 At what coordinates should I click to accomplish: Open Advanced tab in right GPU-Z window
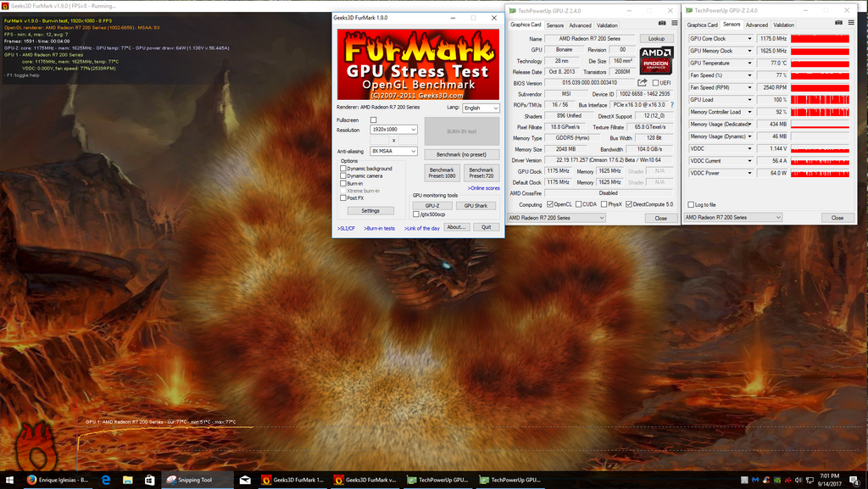[756, 25]
